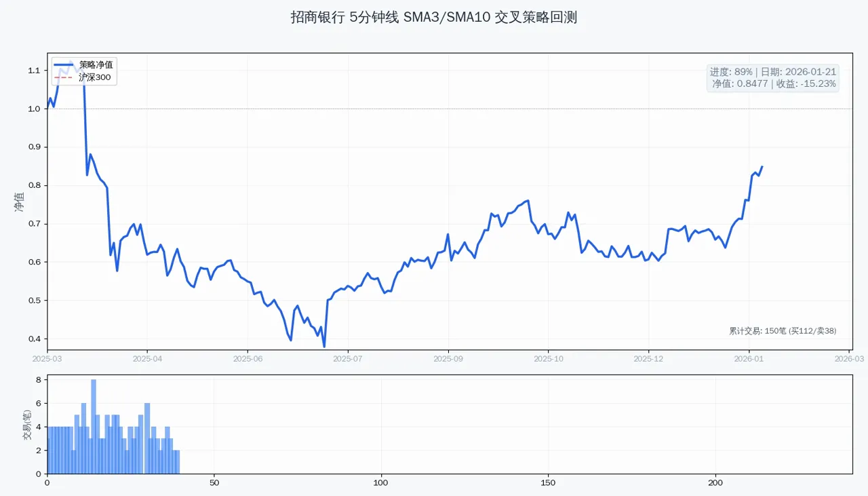The height and width of the screenshot is (496, 868).
Task: Select the 2025-07 date tick label
Action: tap(348, 358)
